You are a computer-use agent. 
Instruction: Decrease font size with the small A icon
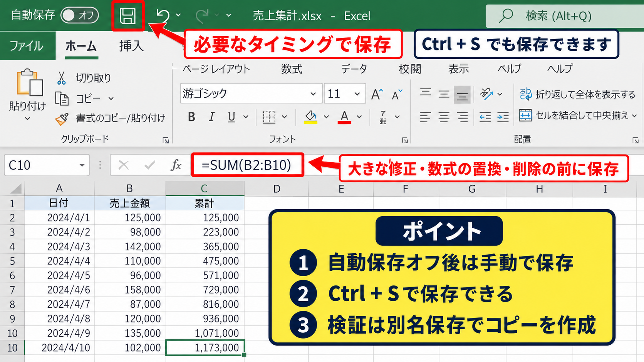click(397, 94)
